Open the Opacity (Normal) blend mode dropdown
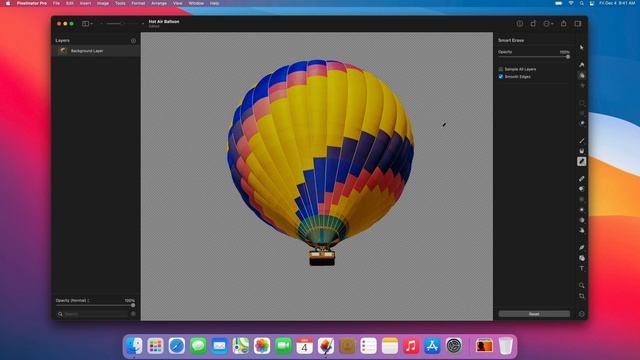640x360 pixels. pos(72,300)
